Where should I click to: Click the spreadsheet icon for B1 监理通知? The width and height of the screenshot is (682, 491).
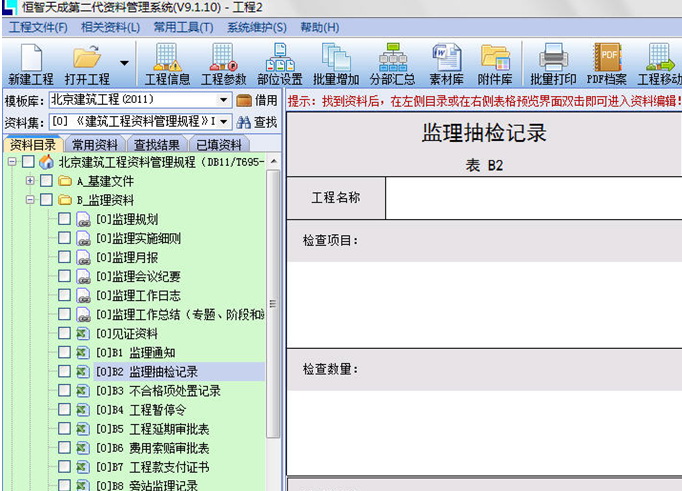(x=83, y=353)
